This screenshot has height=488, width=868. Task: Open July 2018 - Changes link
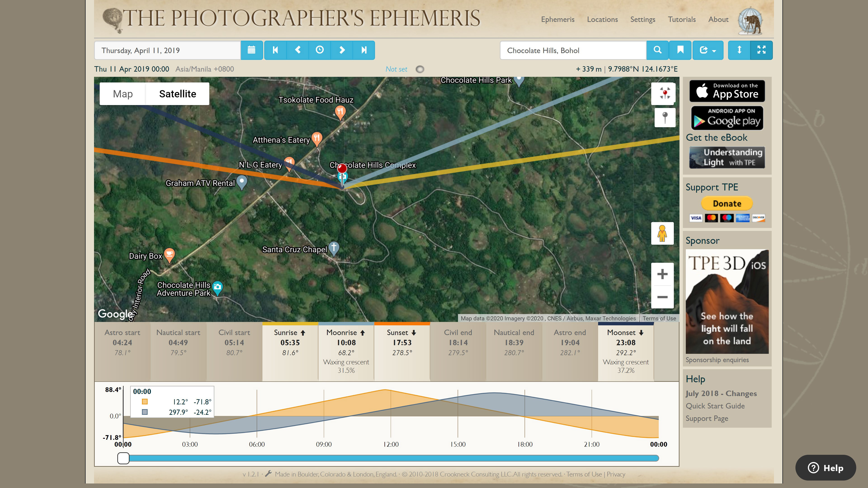pyautogui.click(x=721, y=393)
